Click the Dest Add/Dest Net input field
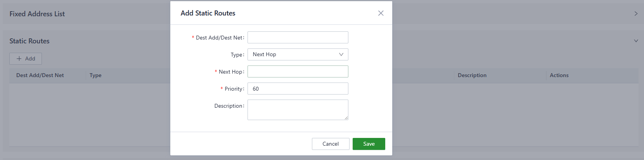 (x=298, y=38)
